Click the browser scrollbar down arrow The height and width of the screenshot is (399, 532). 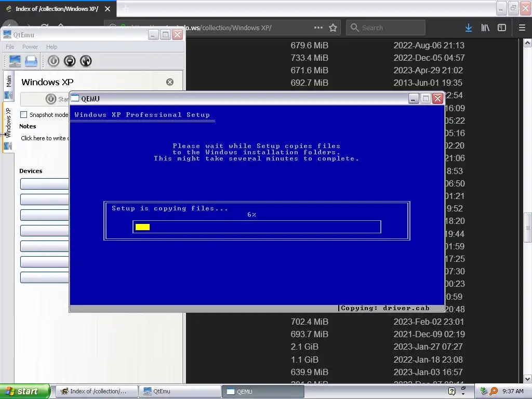[x=527, y=378]
